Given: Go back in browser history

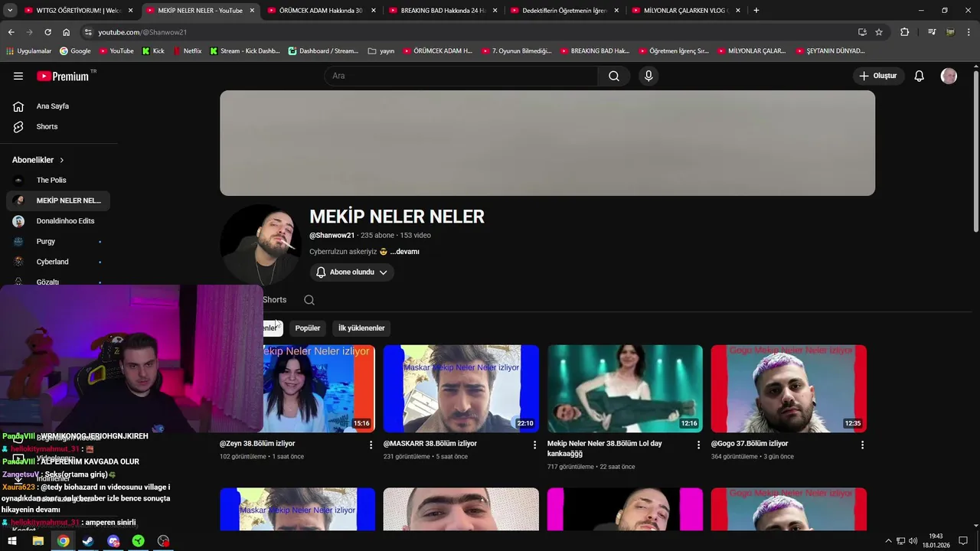Looking at the screenshot, I should [11, 32].
